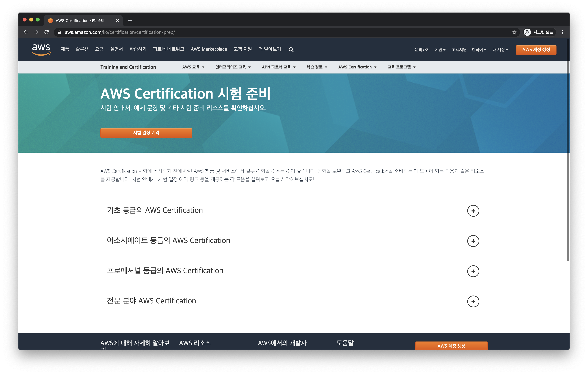Bookmark page with the star icon
Image resolution: width=588 pixels, height=374 pixels.
(x=514, y=32)
